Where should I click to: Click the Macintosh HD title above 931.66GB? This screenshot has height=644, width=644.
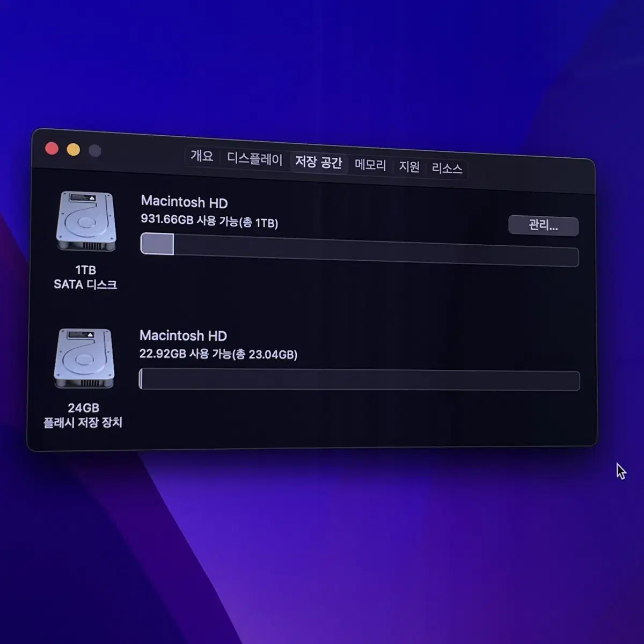(184, 202)
